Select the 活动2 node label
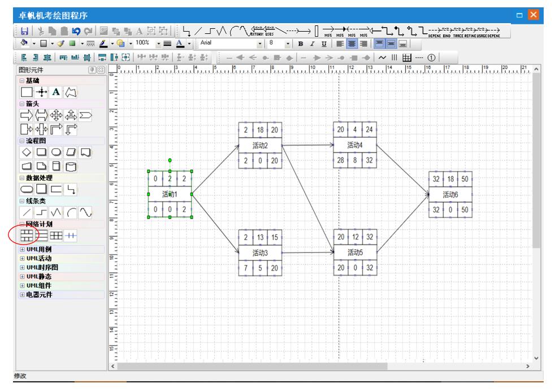Screen dimensions: 555x392 [260, 145]
